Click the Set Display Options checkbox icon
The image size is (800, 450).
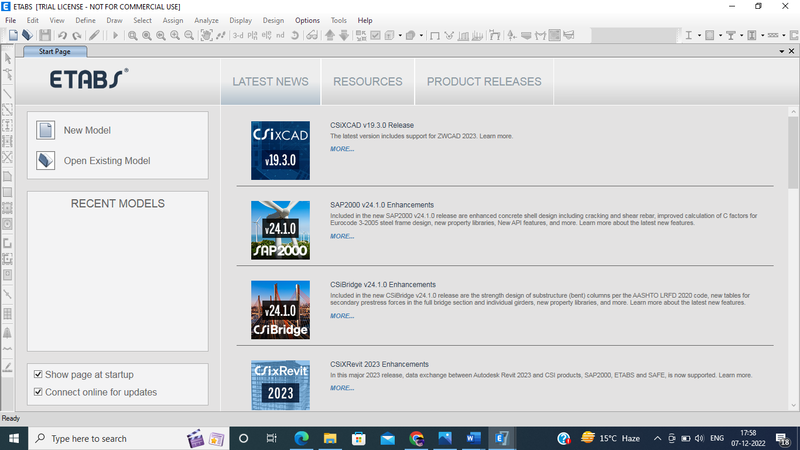tap(375, 35)
